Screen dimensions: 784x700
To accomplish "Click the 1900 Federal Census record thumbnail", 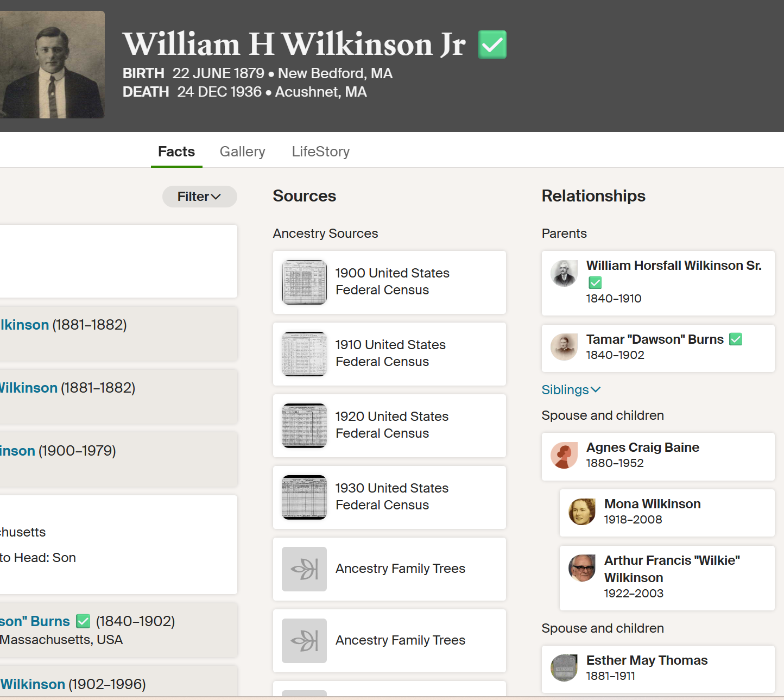I will pyautogui.click(x=304, y=282).
